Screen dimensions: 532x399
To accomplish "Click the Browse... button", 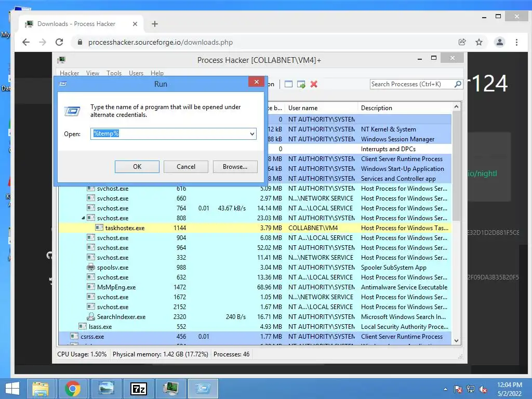I will tap(235, 167).
